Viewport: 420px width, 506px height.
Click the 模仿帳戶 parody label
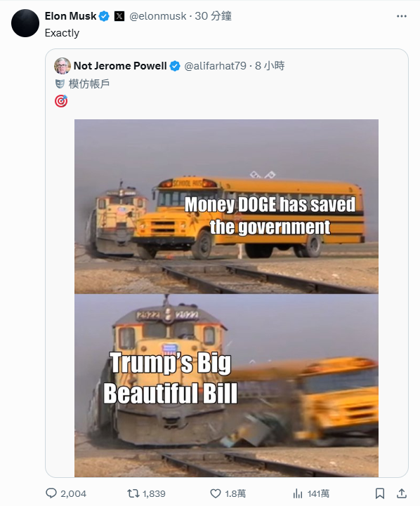coord(89,84)
